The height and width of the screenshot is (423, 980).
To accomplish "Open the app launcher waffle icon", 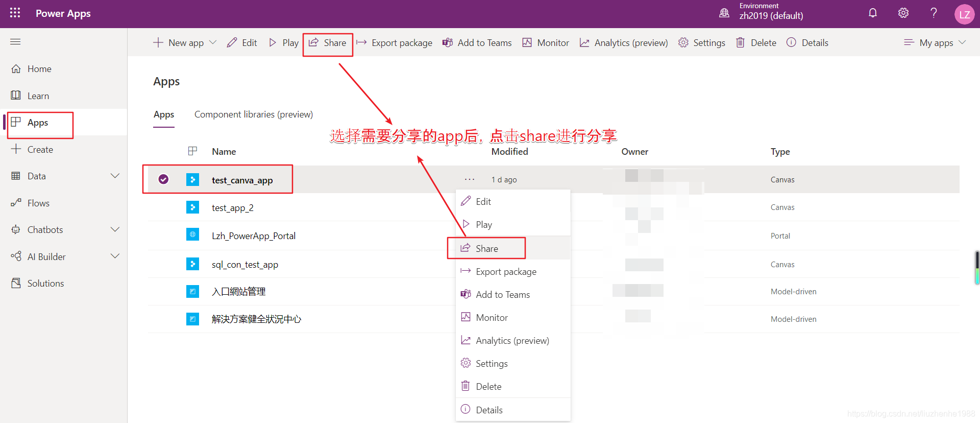I will [x=15, y=13].
